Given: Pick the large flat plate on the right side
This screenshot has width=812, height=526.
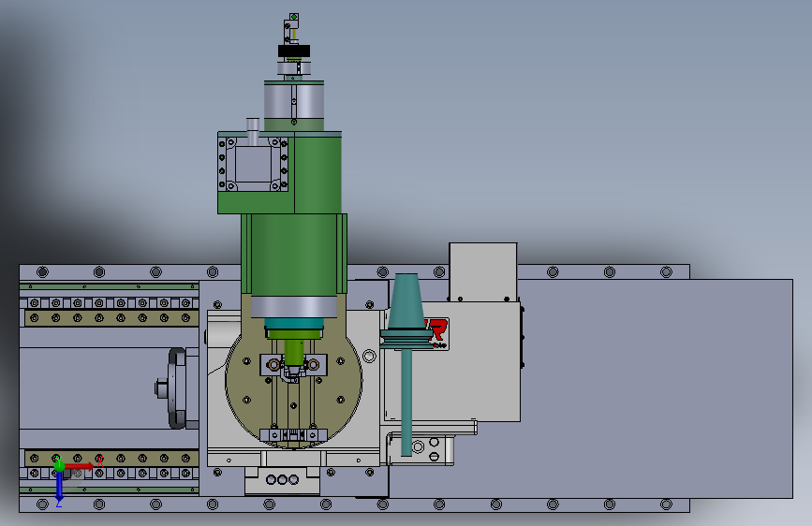Looking at the screenshot, I should point(657,388).
